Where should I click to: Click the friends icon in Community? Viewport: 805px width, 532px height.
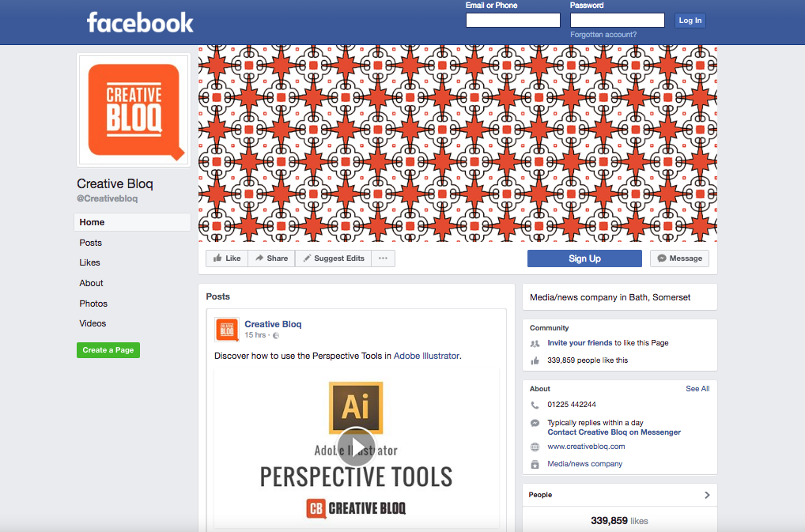(535, 344)
